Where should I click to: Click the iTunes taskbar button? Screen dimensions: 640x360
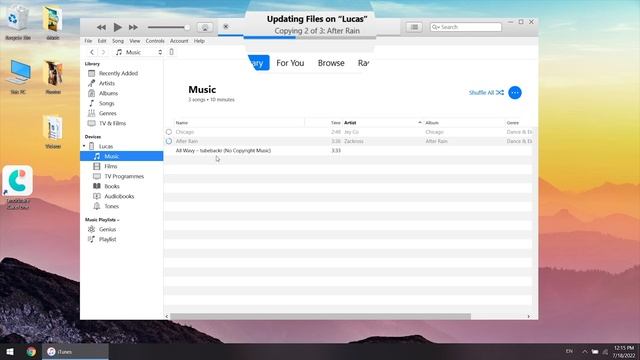76,351
